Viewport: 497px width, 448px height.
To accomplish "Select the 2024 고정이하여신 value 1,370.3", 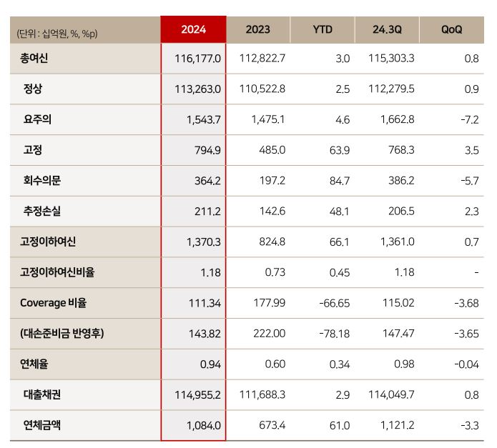I will click(x=205, y=242).
